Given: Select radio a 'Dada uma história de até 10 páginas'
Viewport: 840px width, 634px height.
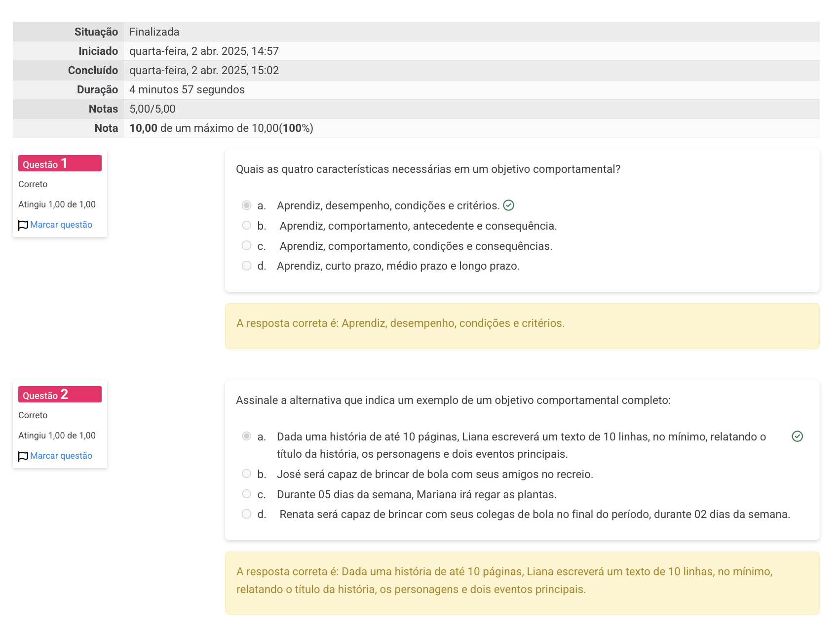Looking at the screenshot, I should tap(247, 436).
